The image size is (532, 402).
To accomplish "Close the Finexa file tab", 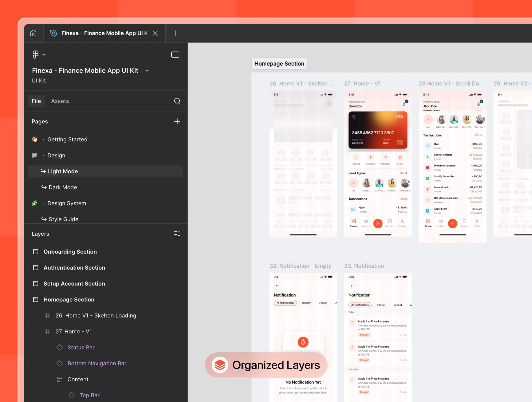I will pos(155,33).
